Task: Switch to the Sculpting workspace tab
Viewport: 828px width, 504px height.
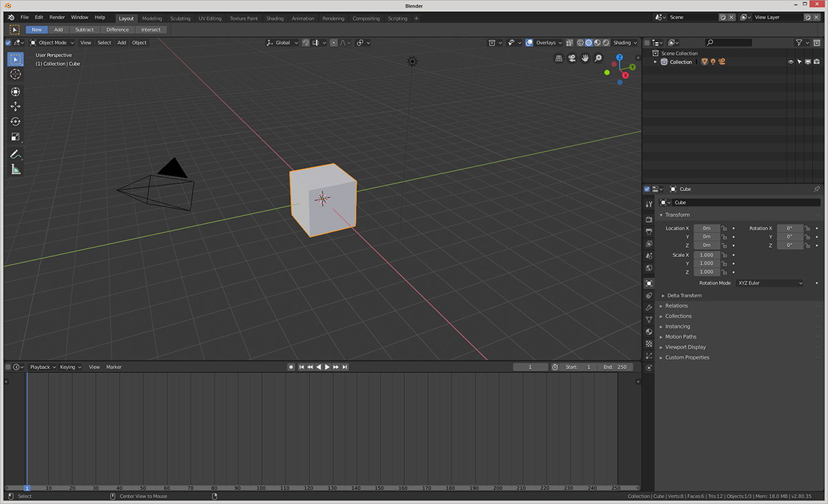Action: [180, 19]
